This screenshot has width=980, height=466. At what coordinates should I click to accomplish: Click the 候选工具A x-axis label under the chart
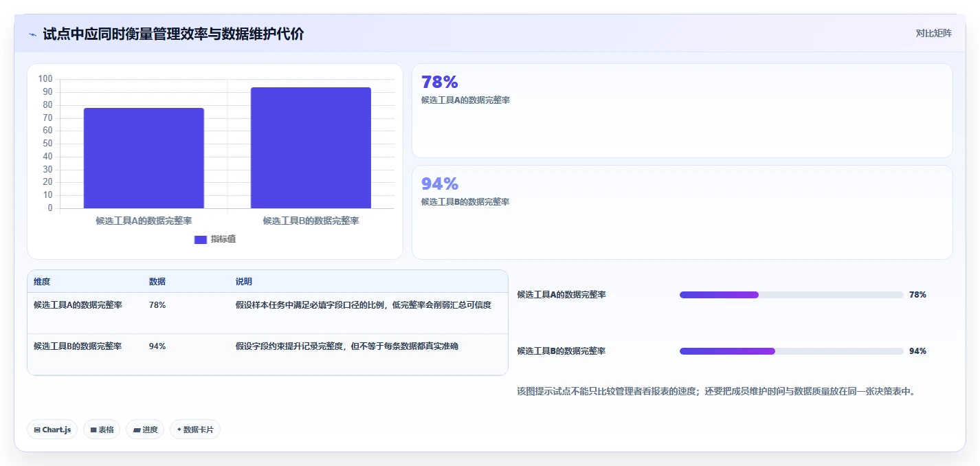coord(144,221)
